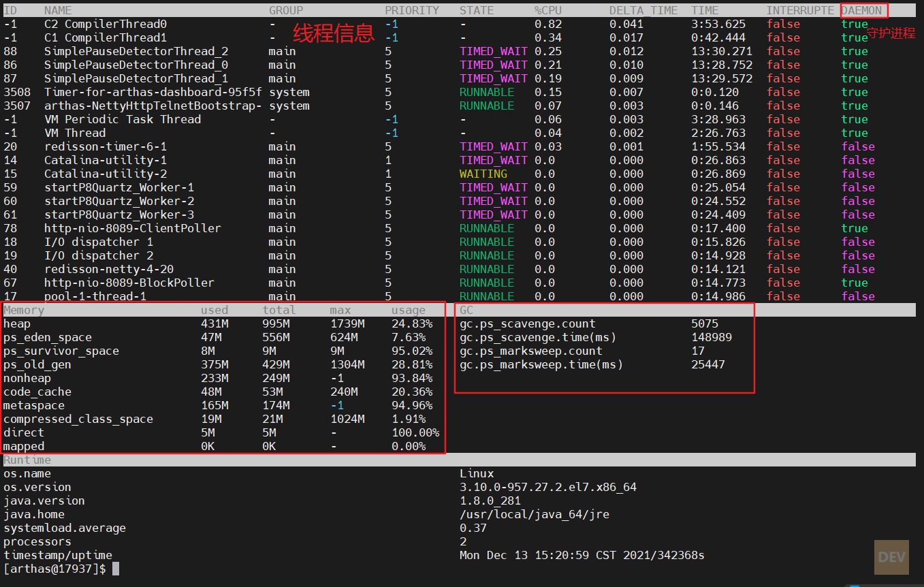924x587 pixels.
Task: Click the gc.ps_marksweep.time(ms) label
Action: coord(541,364)
